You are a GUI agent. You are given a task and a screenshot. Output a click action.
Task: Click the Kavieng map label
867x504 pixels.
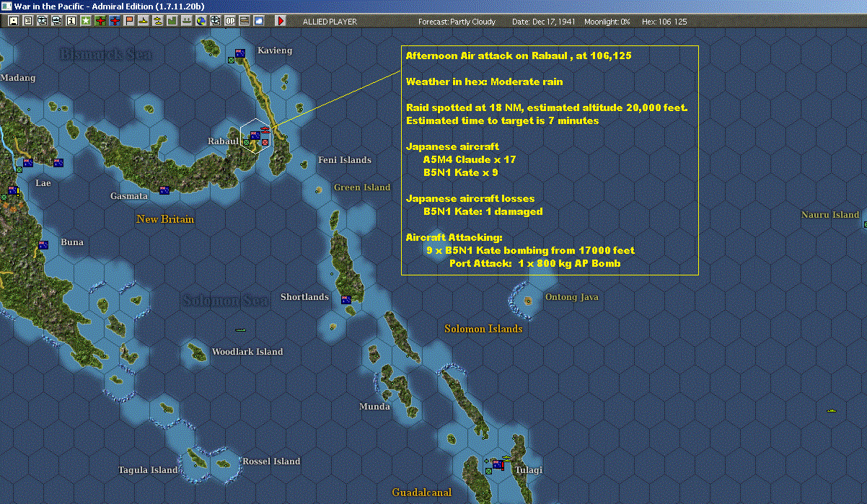point(275,50)
